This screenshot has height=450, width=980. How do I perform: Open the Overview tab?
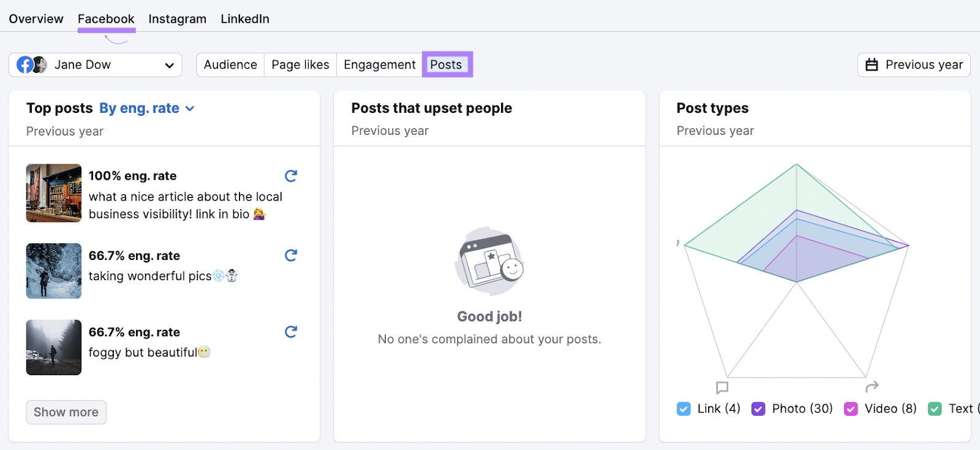point(36,18)
